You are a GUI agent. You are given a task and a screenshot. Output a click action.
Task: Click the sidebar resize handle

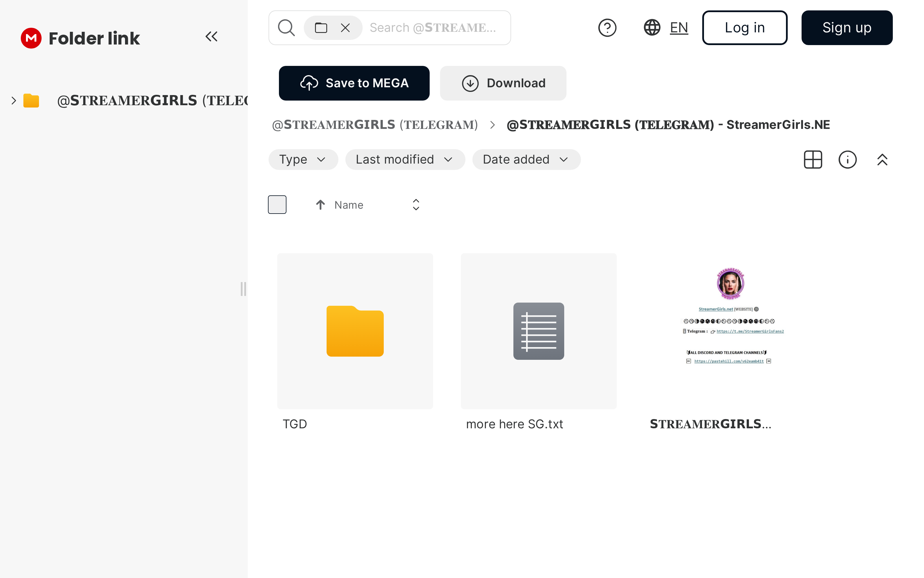(243, 289)
